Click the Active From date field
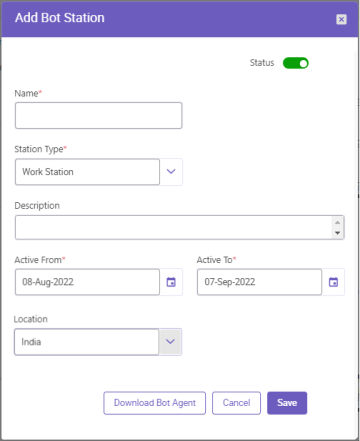The height and width of the screenshot is (441, 360). pyautogui.click(x=87, y=282)
